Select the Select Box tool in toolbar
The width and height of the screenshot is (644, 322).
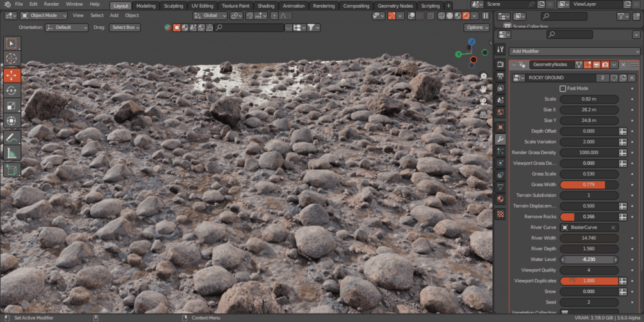click(x=12, y=44)
